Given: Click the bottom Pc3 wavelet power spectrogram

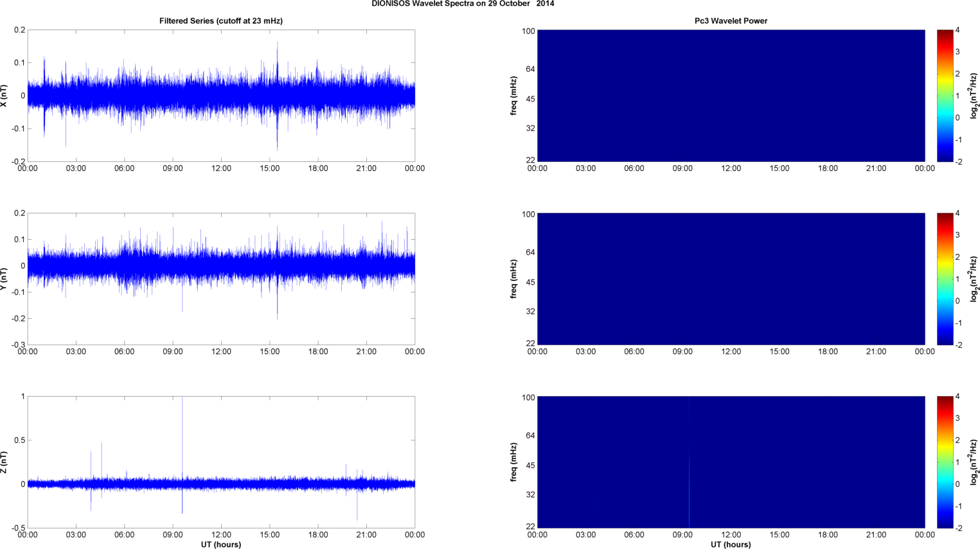Looking at the screenshot, I should pos(731,462).
